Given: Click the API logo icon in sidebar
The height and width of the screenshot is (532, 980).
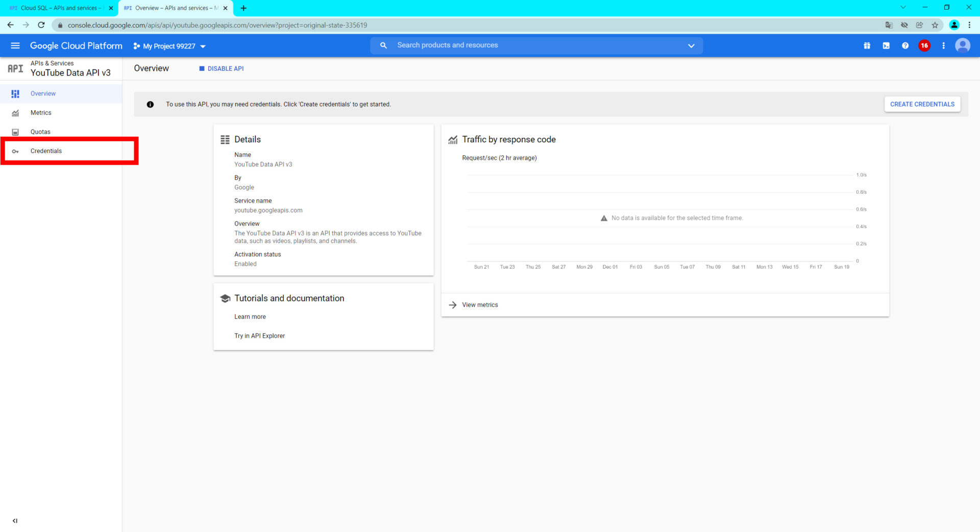Looking at the screenshot, I should coord(15,68).
